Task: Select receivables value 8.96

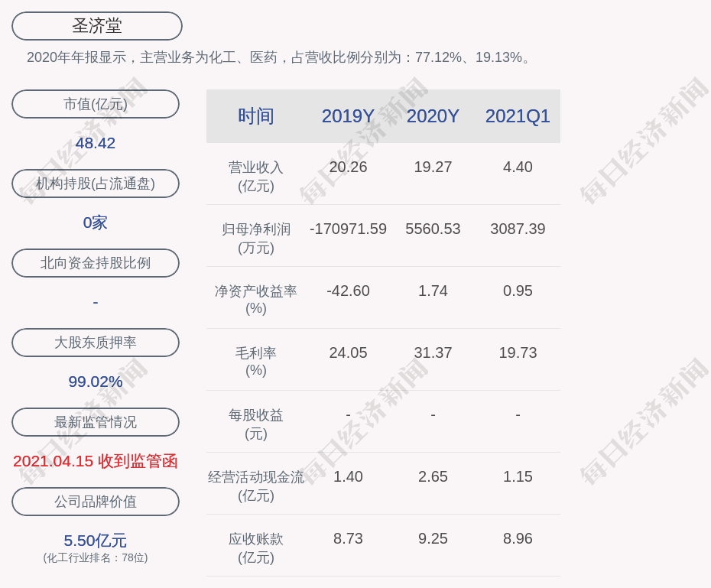Action: pos(518,538)
